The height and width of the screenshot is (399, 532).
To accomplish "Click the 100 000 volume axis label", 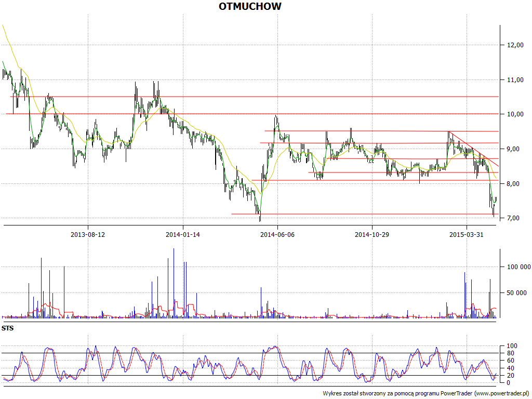I will (519, 267).
